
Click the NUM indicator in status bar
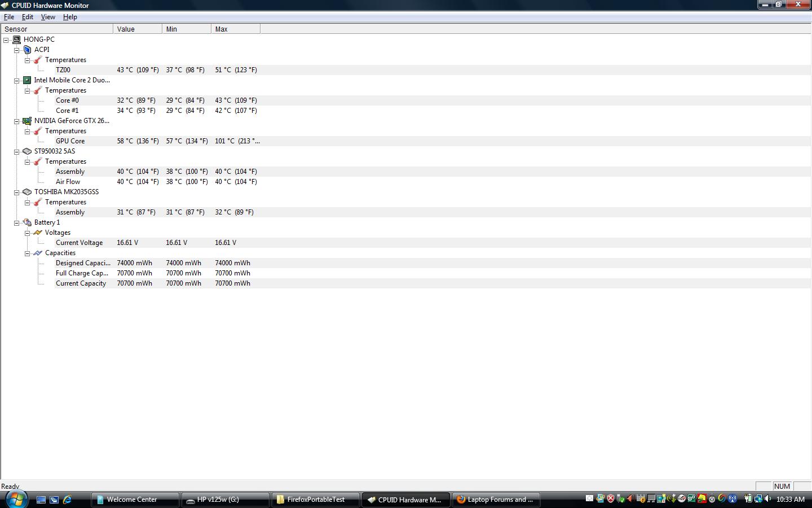(x=782, y=486)
